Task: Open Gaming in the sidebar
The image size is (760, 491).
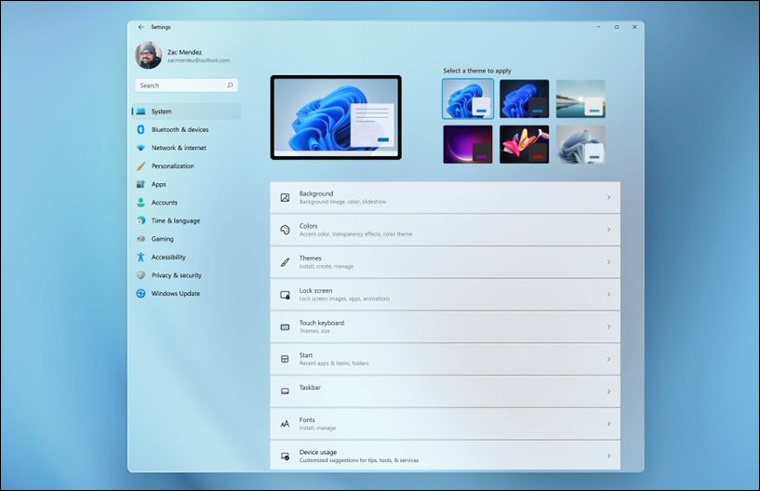Action: (x=186, y=239)
